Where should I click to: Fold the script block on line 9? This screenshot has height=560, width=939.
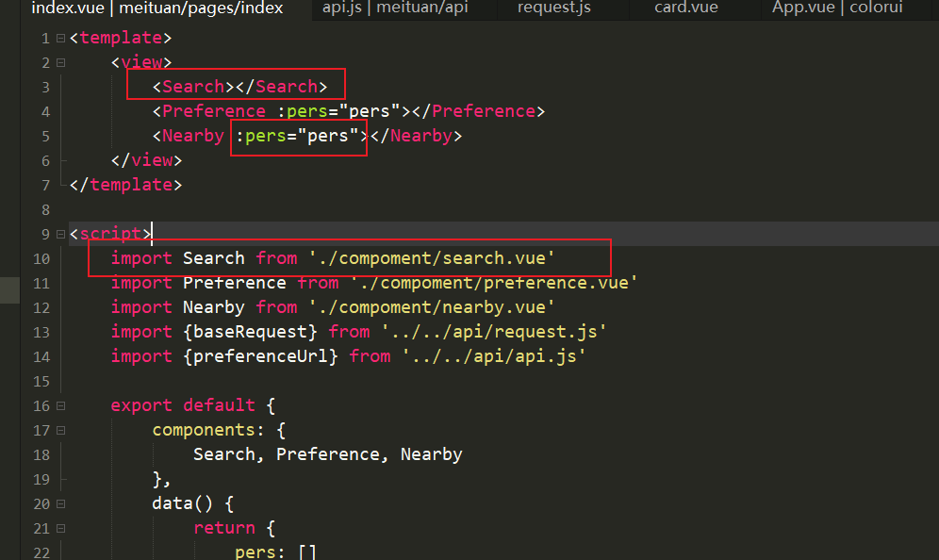coord(60,234)
